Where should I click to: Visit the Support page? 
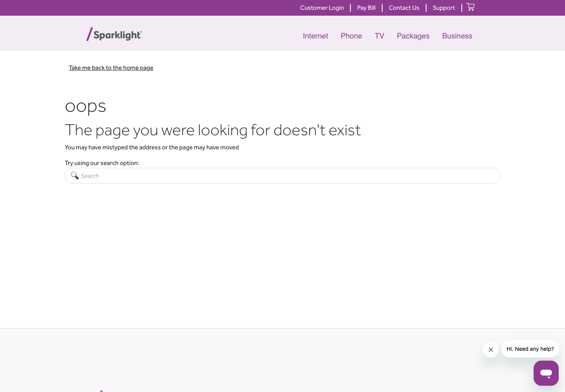(444, 8)
